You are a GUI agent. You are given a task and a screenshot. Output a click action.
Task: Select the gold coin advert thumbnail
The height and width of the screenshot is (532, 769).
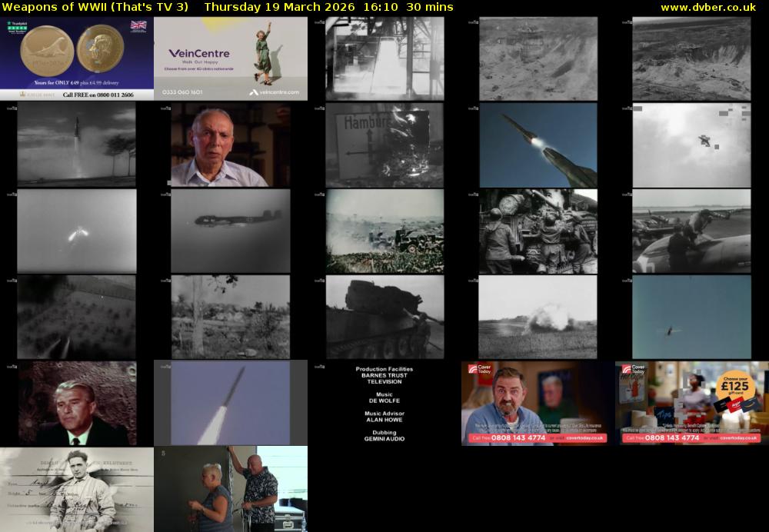click(x=77, y=58)
